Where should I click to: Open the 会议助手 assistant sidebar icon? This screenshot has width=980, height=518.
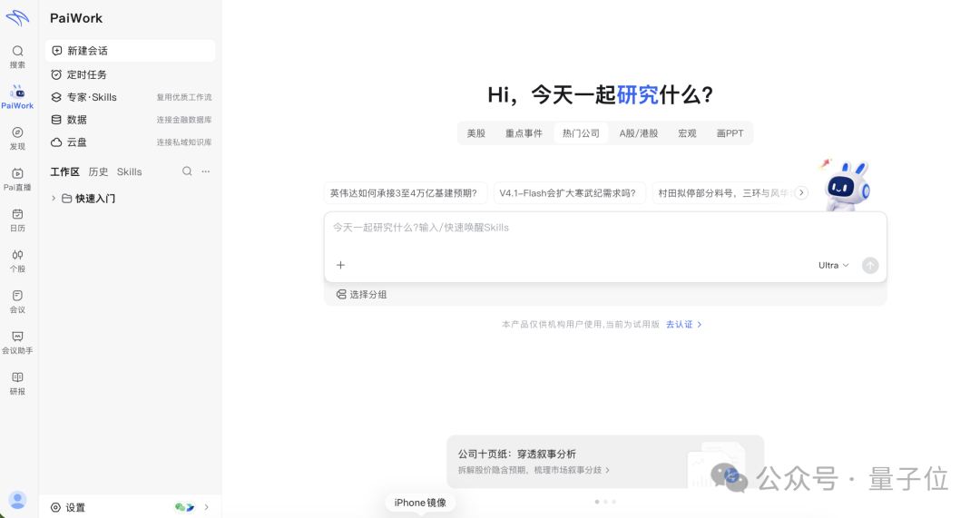tap(17, 342)
